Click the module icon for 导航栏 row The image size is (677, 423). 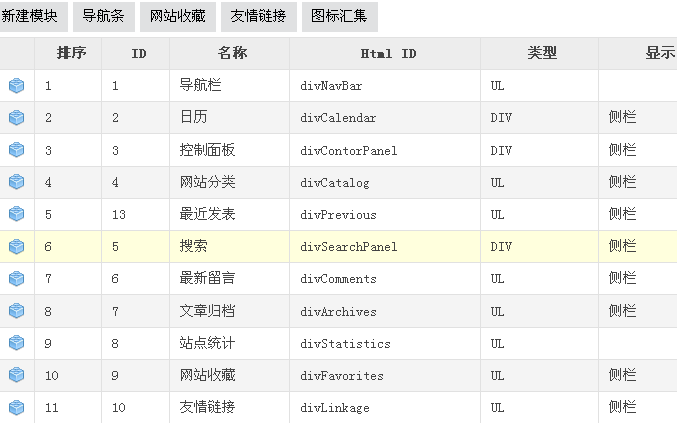point(16,85)
